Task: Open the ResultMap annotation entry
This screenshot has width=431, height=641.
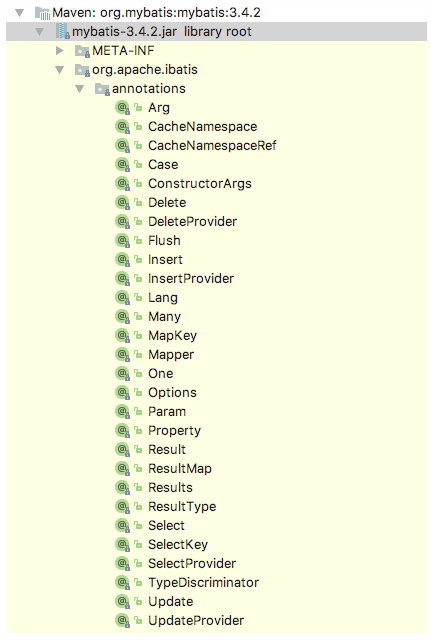Action: tap(180, 468)
